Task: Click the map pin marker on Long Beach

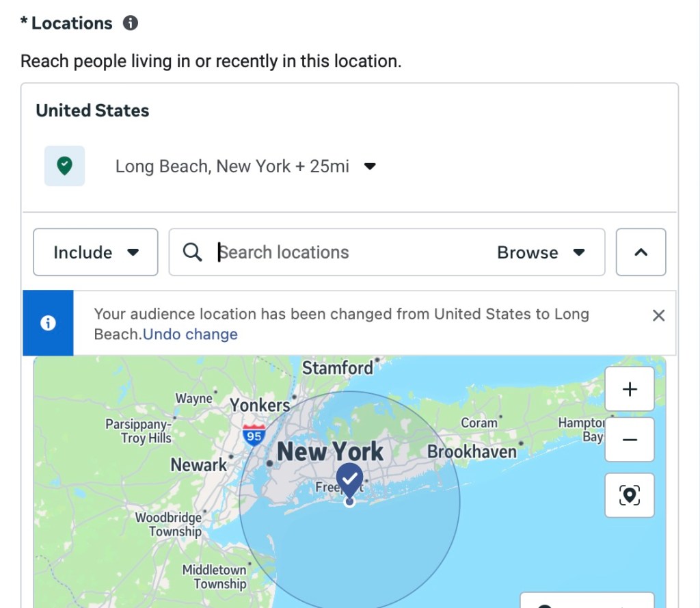Action: coord(350,480)
